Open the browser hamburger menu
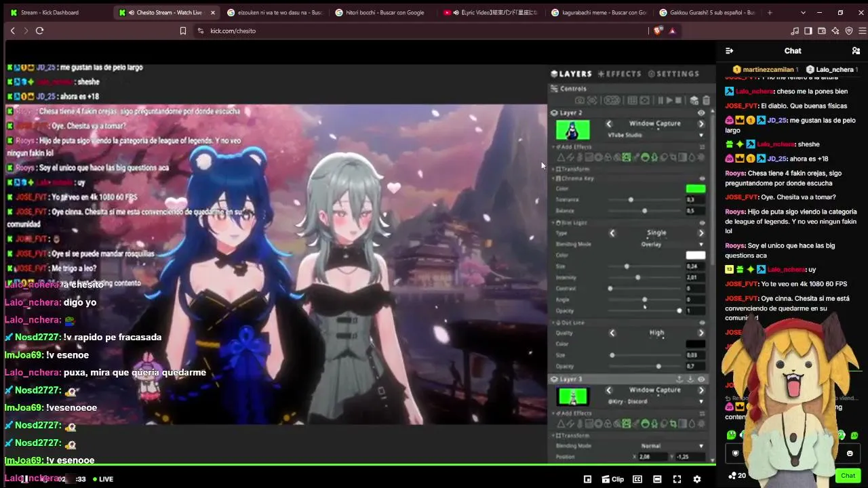The image size is (868, 488). (861, 30)
